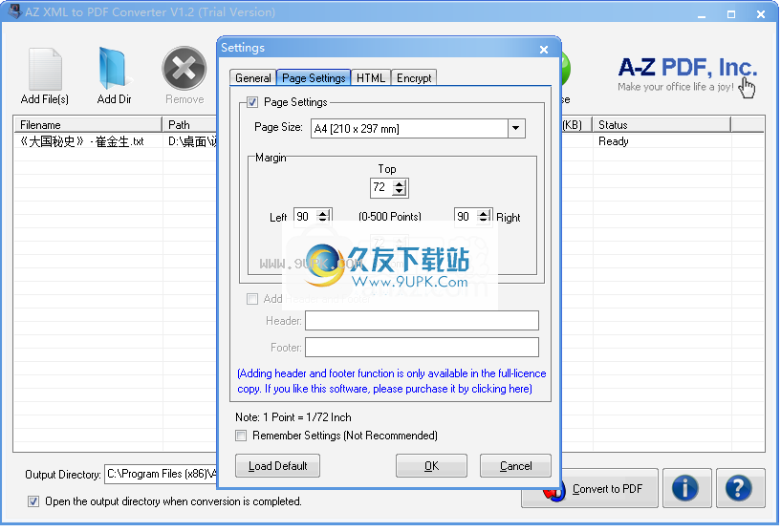The width and height of the screenshot is (781, 532).
Task: Decrease the Top margin value
Action: [x=400, y=191]
